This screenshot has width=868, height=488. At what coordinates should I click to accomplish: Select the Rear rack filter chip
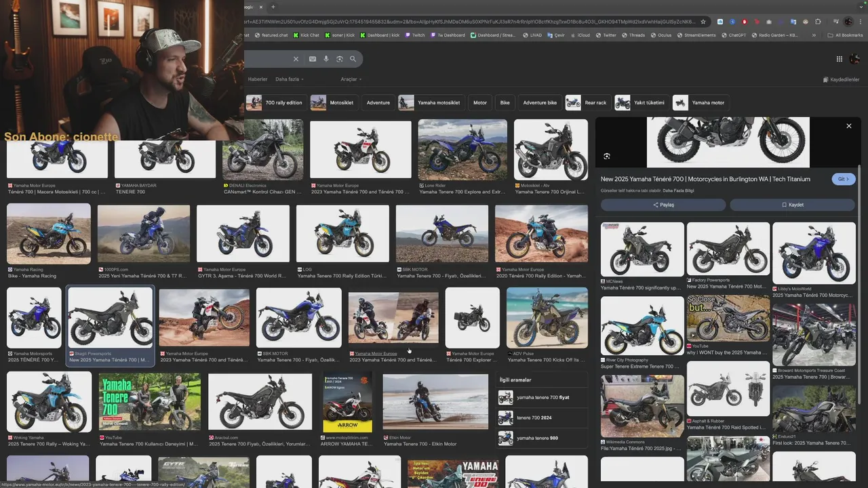click(x=587, y=102)
